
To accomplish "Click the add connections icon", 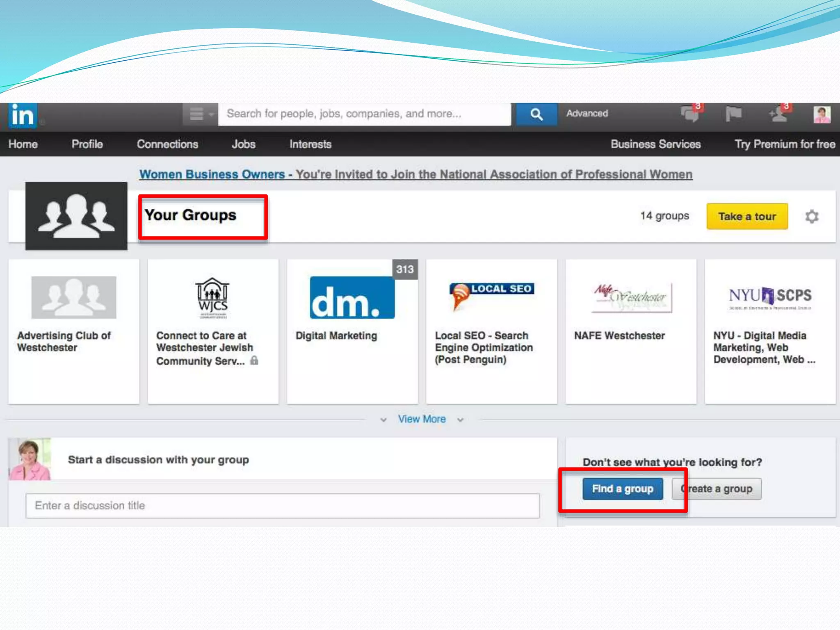I will click(x=778, y=114).
